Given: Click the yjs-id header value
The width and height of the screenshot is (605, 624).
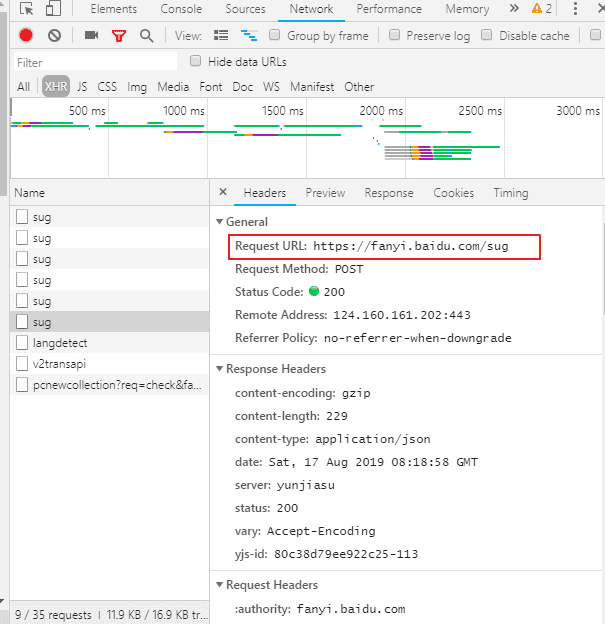Looking at the screenshot, I should pos(346,554).
